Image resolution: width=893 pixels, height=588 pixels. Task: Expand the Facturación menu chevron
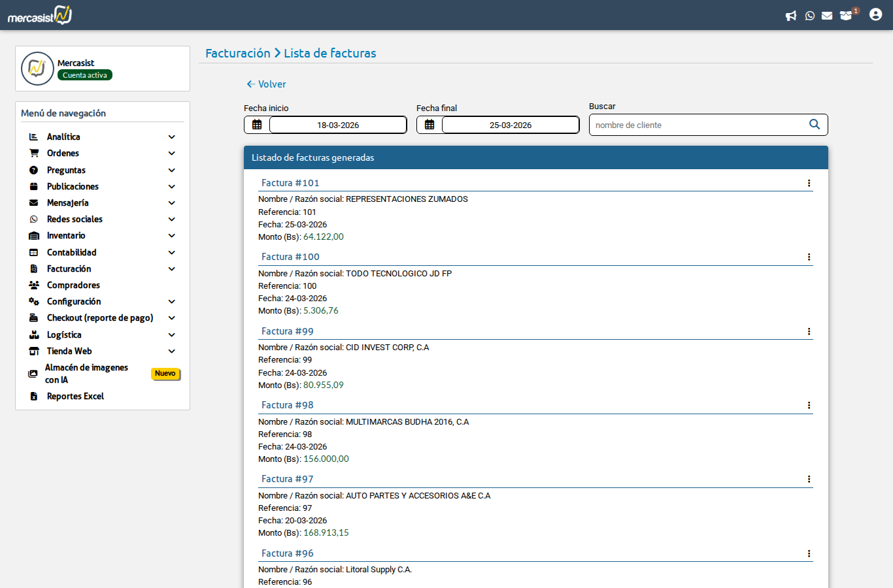[x=172, y=269]
